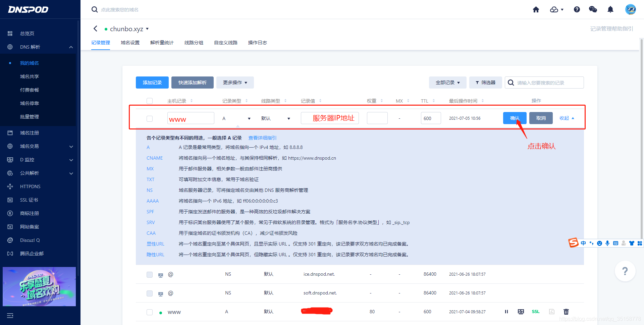Tick checkbox for ice.dnspod.net NS record
644x325 pixels.
tap(150, 275)
